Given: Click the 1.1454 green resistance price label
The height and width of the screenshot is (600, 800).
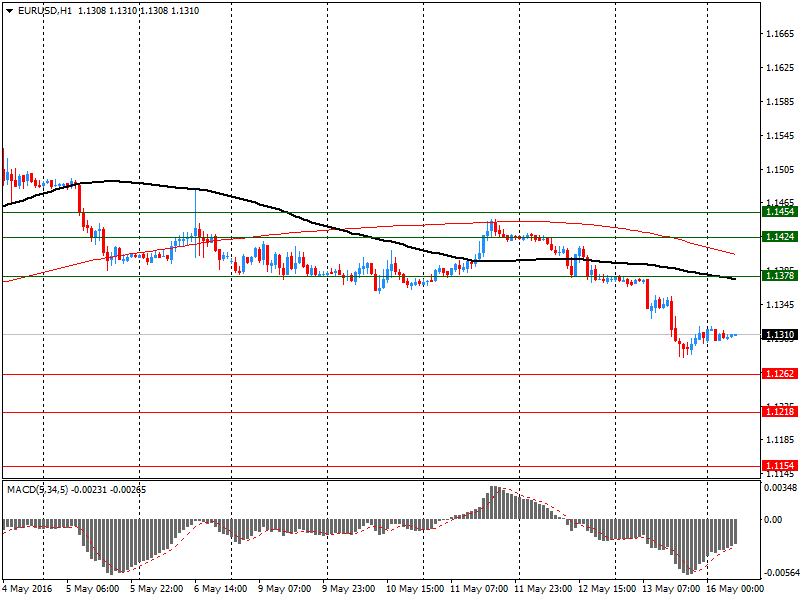Looking at the screenshot, I should (x=780, y=211).
